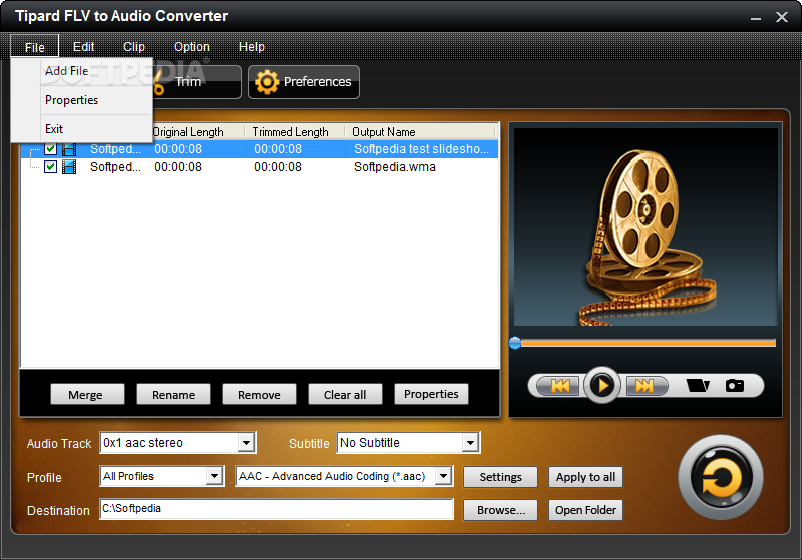Click the Properties button below file list
802x560 pixels.
(x=431, y=394)
